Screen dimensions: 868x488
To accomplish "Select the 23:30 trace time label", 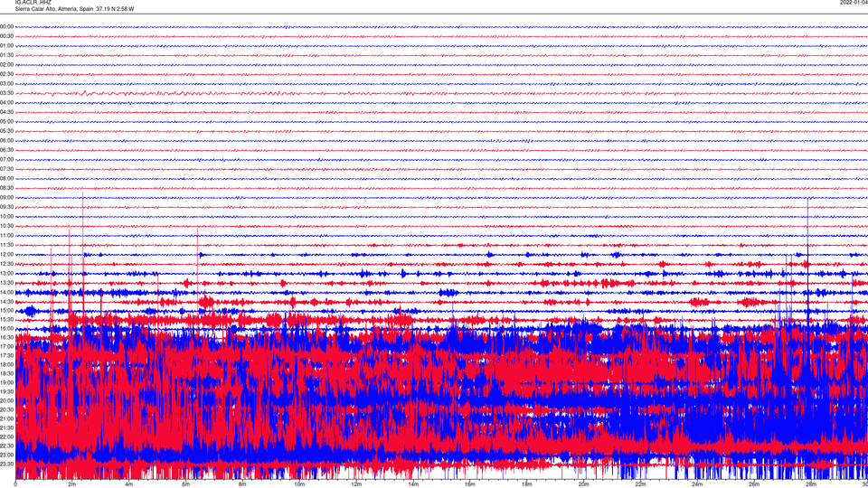I will pyautogui.click(x=6, y=464).
